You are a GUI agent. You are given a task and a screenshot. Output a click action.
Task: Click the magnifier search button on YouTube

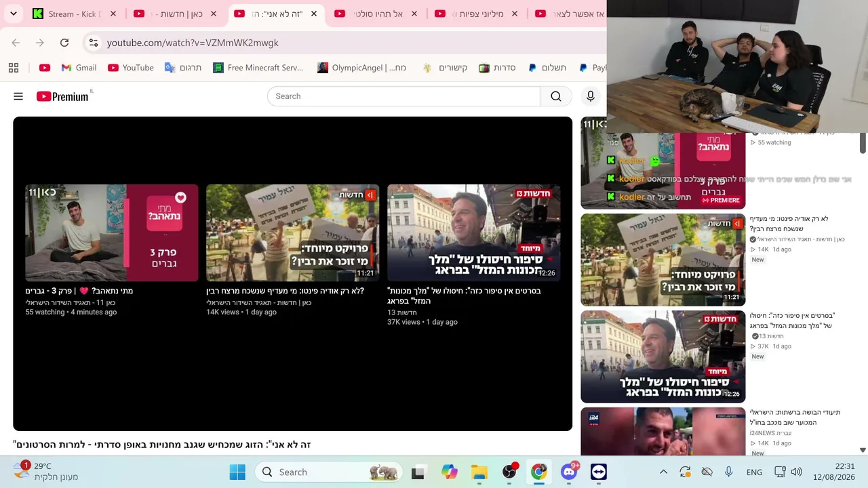coord(556,96)
